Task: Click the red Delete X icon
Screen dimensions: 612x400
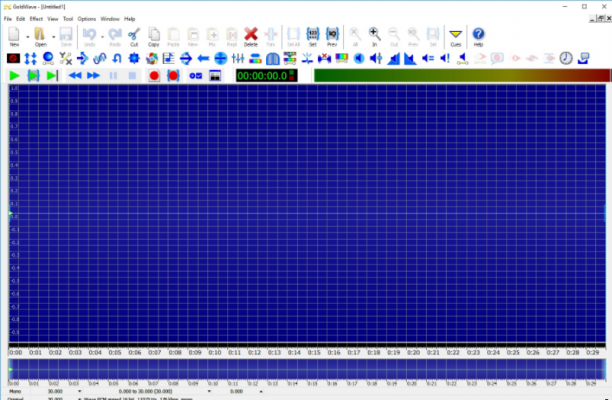Action: (251, 37)
